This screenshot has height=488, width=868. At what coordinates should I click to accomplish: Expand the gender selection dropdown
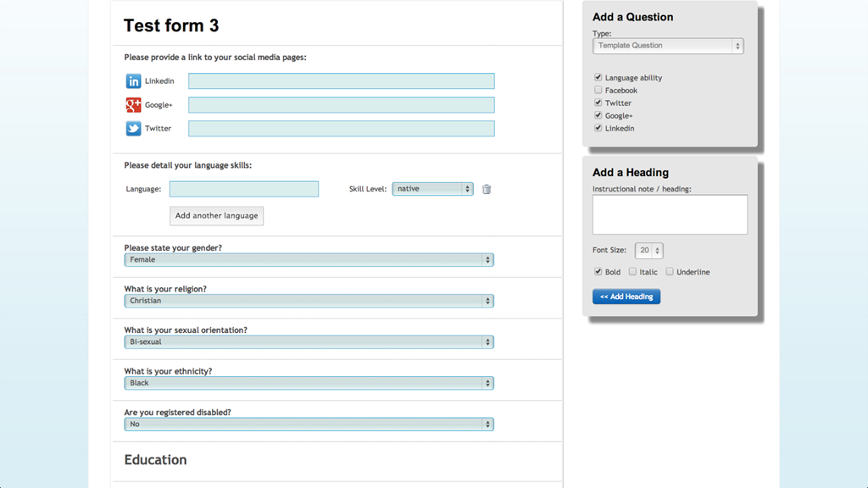309,260
